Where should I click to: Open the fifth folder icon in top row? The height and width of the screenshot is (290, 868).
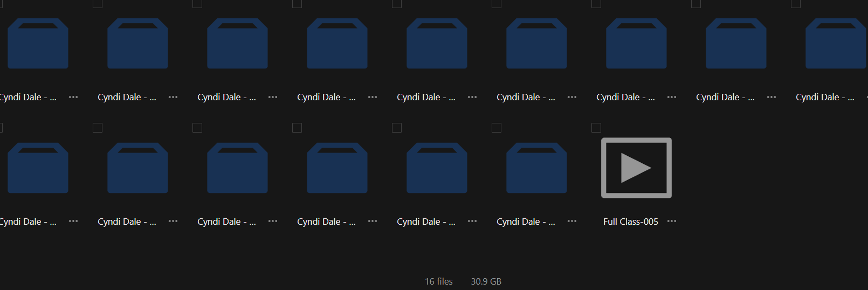coord(437,43)
